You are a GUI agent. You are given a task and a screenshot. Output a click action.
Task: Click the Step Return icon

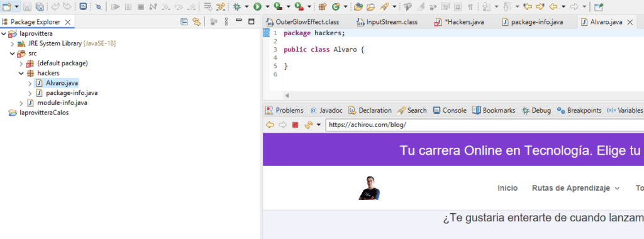(191, 6)
